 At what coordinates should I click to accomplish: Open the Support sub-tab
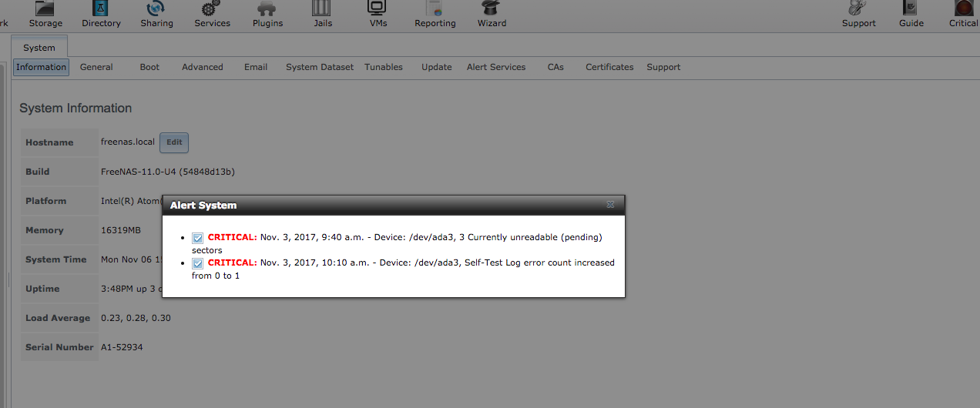663,67
